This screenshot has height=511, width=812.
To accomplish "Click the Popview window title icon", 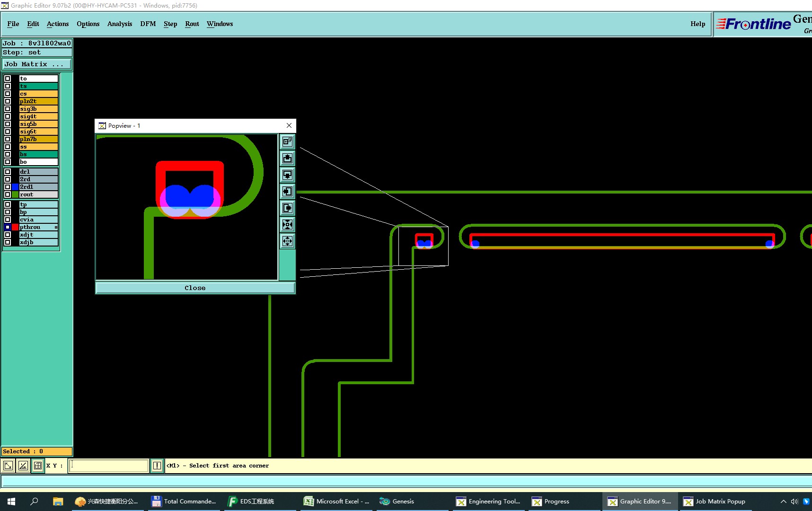I will click(102, 126).
